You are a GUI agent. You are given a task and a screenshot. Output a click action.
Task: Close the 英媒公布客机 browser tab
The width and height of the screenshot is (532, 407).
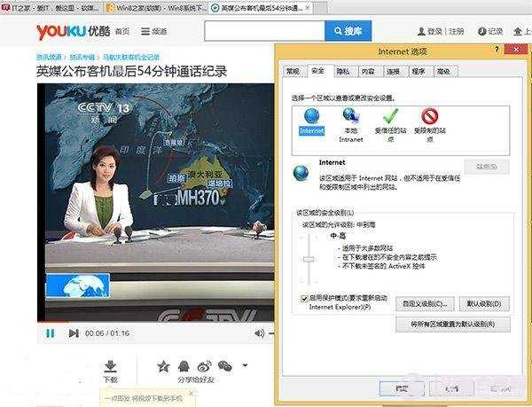pyautogui.click(x=308, y=7)
